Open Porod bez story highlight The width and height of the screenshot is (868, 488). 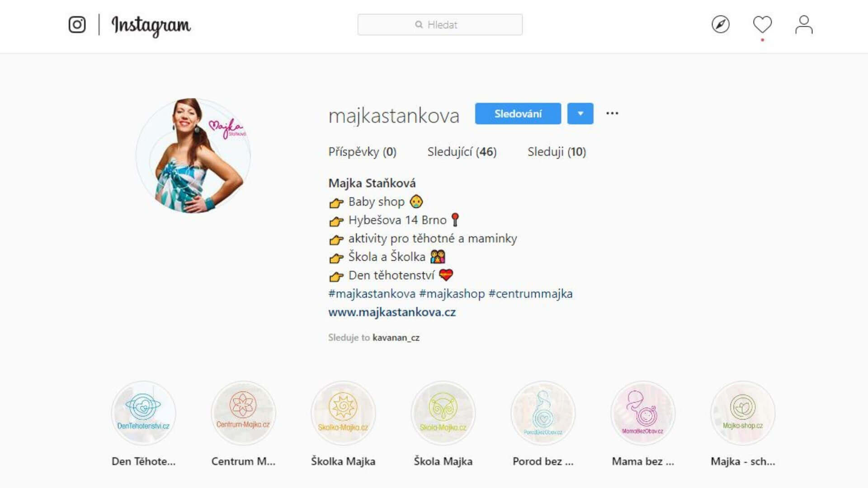click(543, 413)
